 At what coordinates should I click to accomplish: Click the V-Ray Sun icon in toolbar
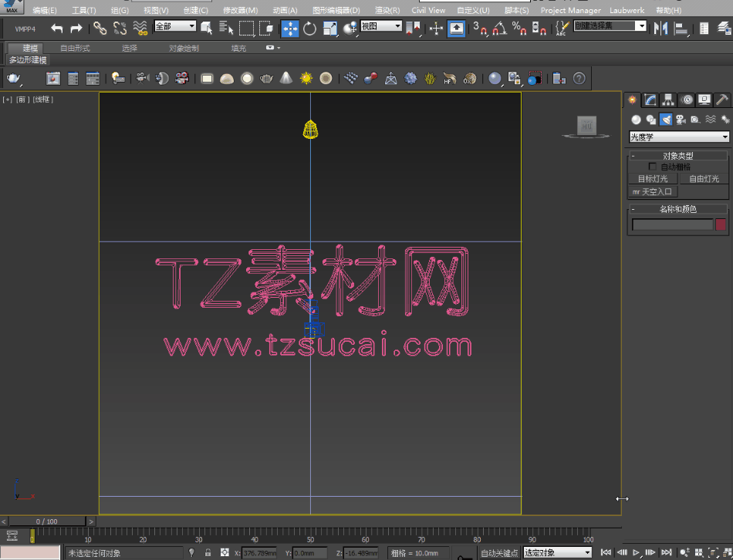[x=306, y=78]
